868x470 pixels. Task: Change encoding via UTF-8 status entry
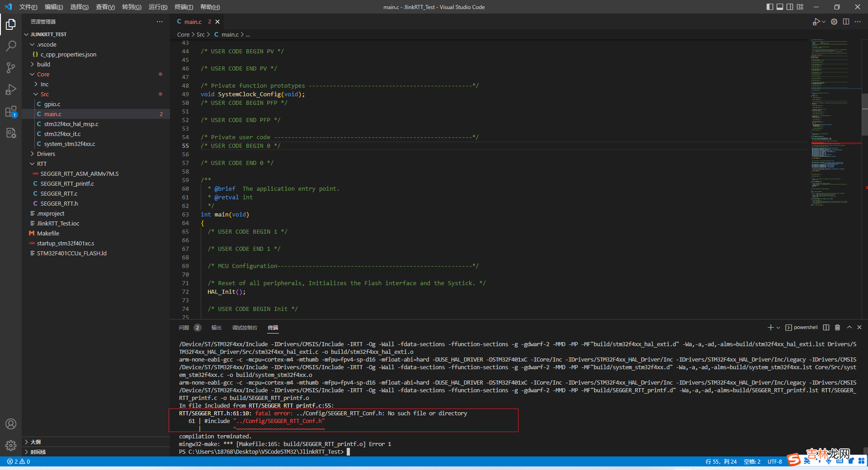(774, 461)
